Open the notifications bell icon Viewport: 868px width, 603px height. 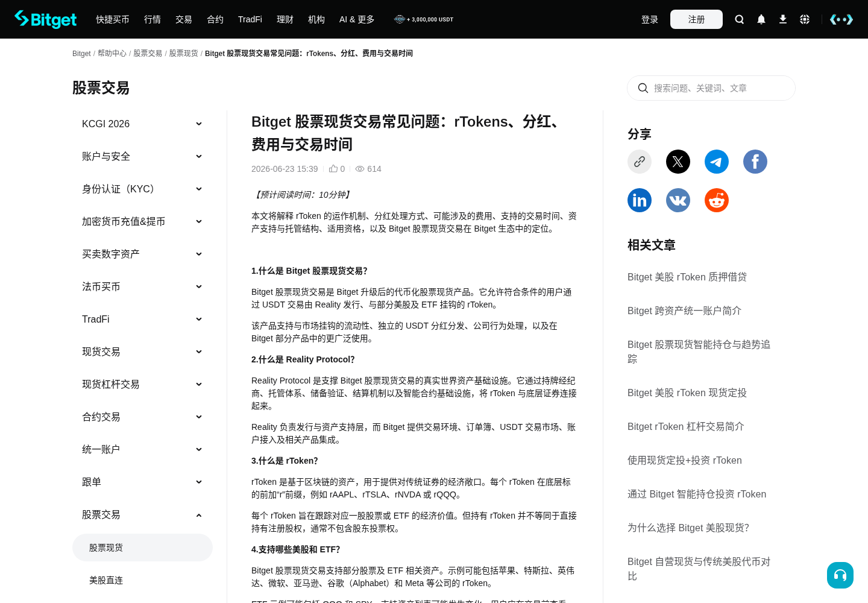(x=761, y=19)
